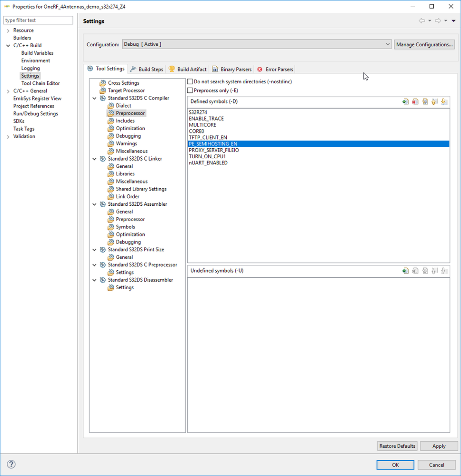The width and height of the screenshot is (461, 476).
Task: Click Move Down icon for undefined symbols
Action: click(x=444, y=271)
